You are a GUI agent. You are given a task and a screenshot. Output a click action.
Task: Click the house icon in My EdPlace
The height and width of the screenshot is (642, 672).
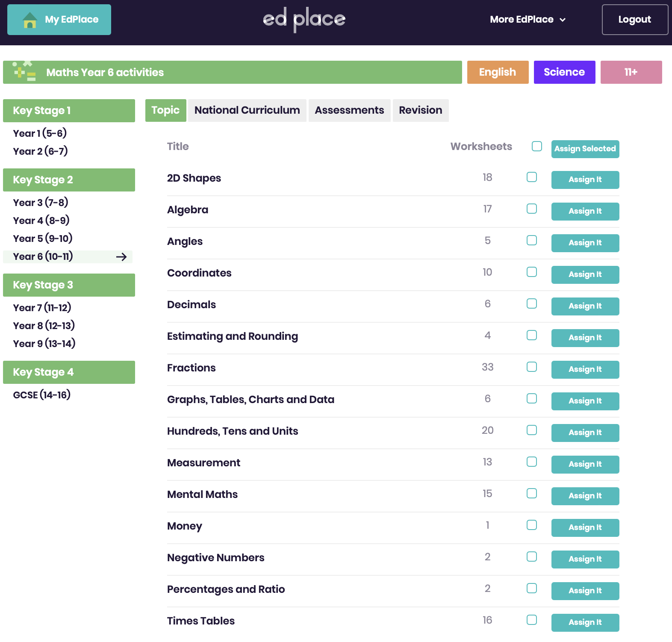tap(30, 20)
